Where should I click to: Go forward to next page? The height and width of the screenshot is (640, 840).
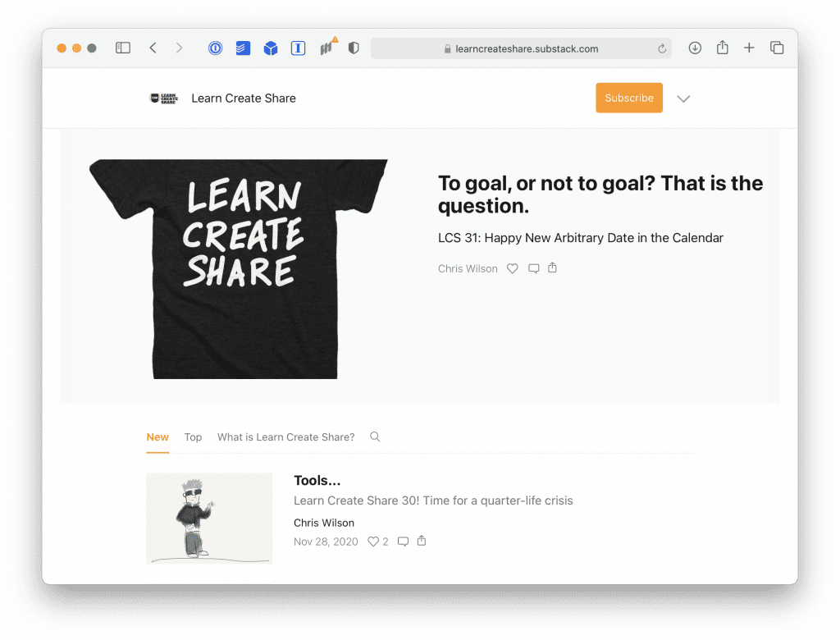click(x=180, y=48)
